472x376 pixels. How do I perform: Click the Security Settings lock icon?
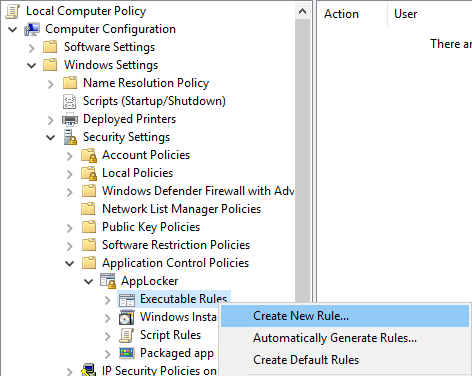coord(70,137)
